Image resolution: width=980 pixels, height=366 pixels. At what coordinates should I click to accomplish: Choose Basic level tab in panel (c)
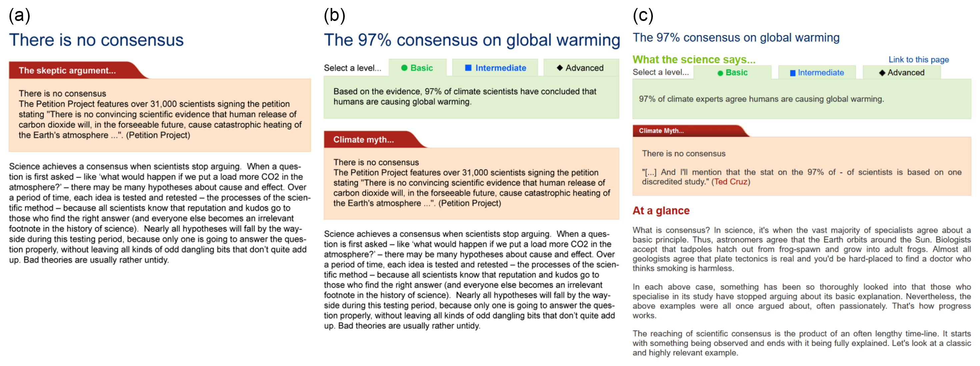coord(732,73)
